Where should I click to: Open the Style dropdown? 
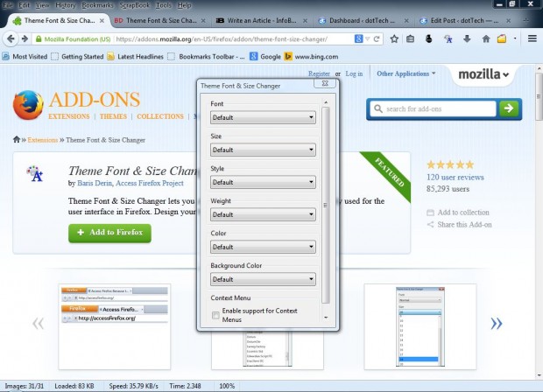pyautogui.click(x=263, y=182)
